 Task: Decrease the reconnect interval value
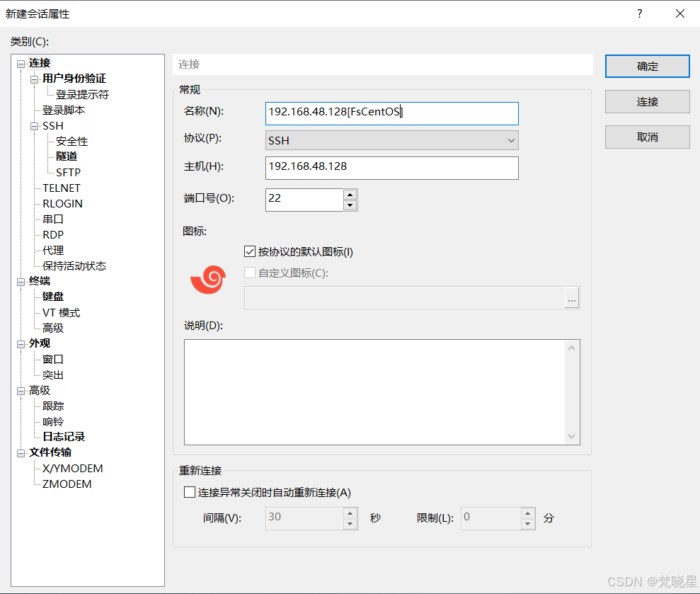(350, 524)
